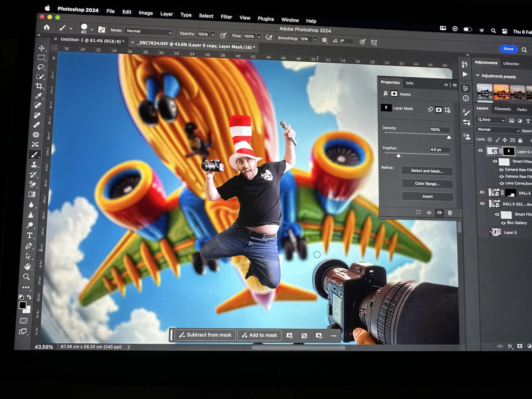Select the Zoom tool
532x399 pixels.
tap(26, 277)
